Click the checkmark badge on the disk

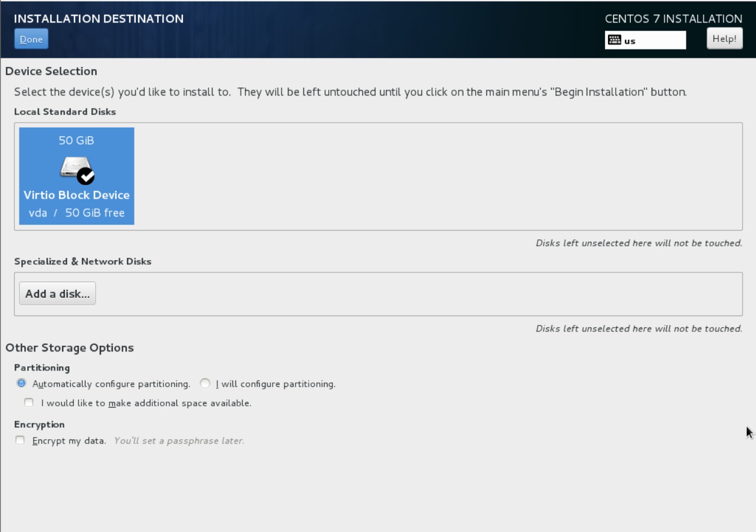(86, 175)
